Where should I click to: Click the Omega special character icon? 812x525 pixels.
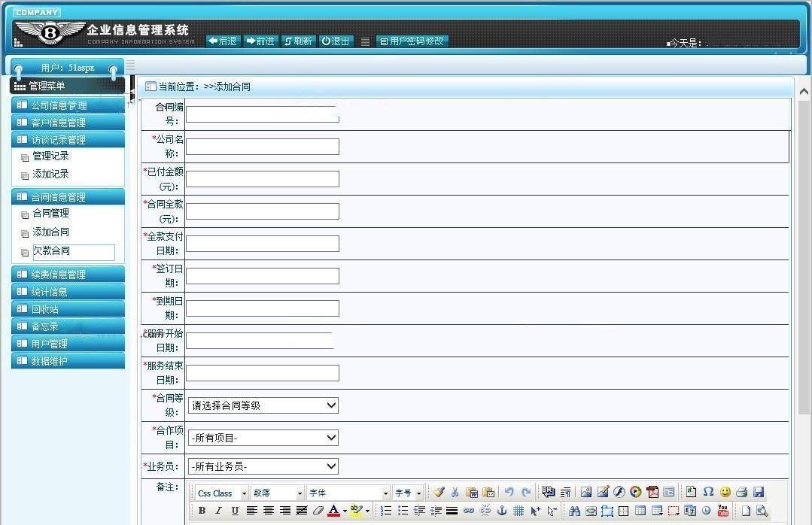708,492
